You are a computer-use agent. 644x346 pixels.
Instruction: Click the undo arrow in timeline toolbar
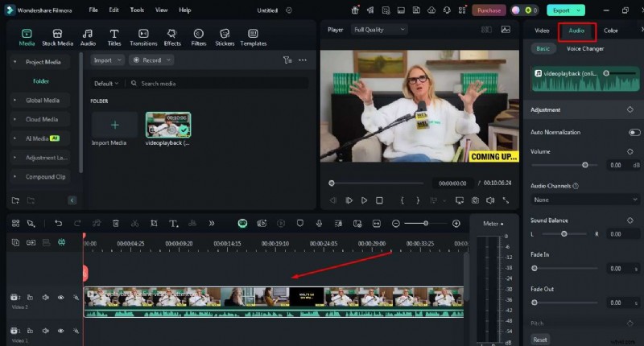pyautogui.click(x=58, y=223)
